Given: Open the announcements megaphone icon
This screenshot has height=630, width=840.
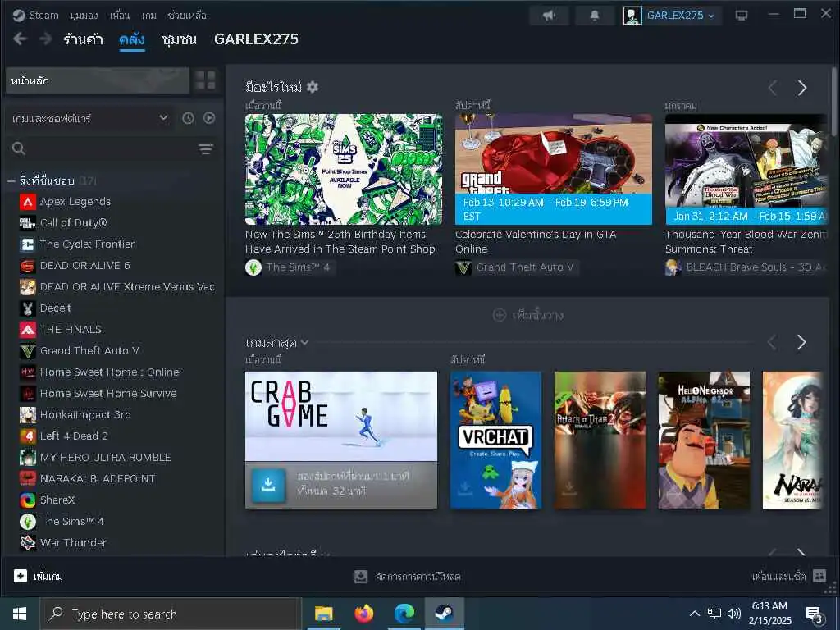Looking at the screenshot, I should [549, 15].
